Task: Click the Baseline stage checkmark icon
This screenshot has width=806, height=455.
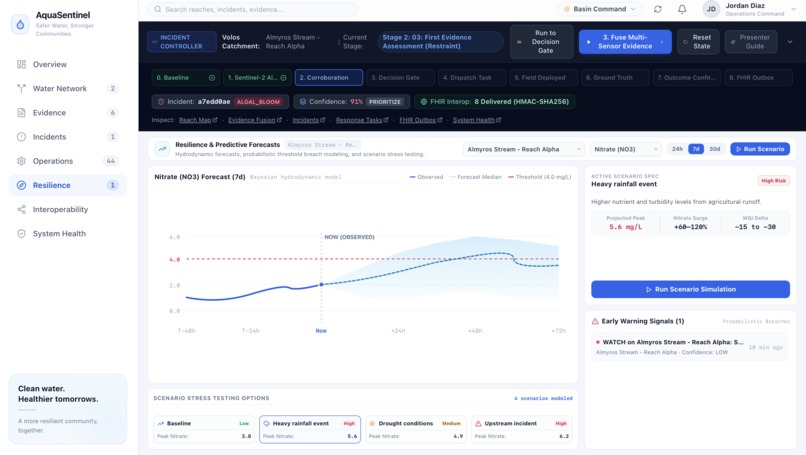Action: [x=212, y=78]
